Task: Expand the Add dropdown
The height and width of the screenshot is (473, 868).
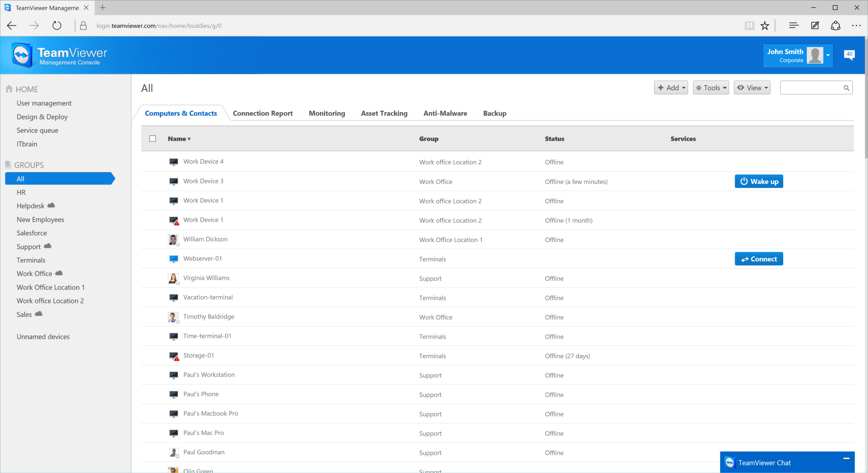Action: (x=671, y=88)
